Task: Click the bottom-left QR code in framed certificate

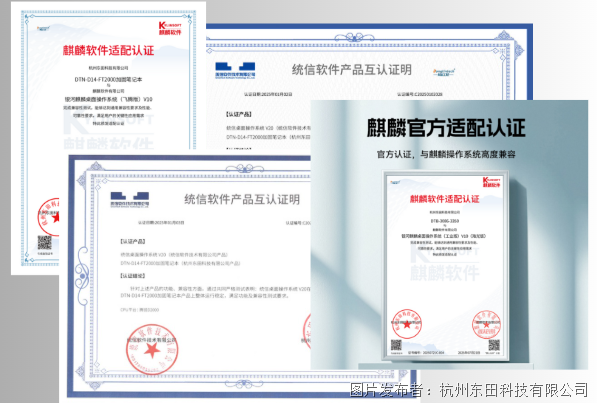Action: (x=396, y=345)
